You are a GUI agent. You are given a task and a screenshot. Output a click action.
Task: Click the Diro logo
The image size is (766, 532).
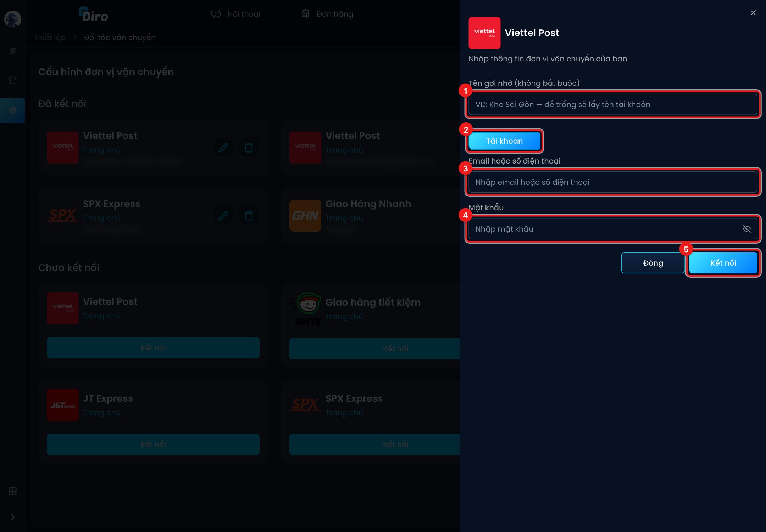coord(93,15)
